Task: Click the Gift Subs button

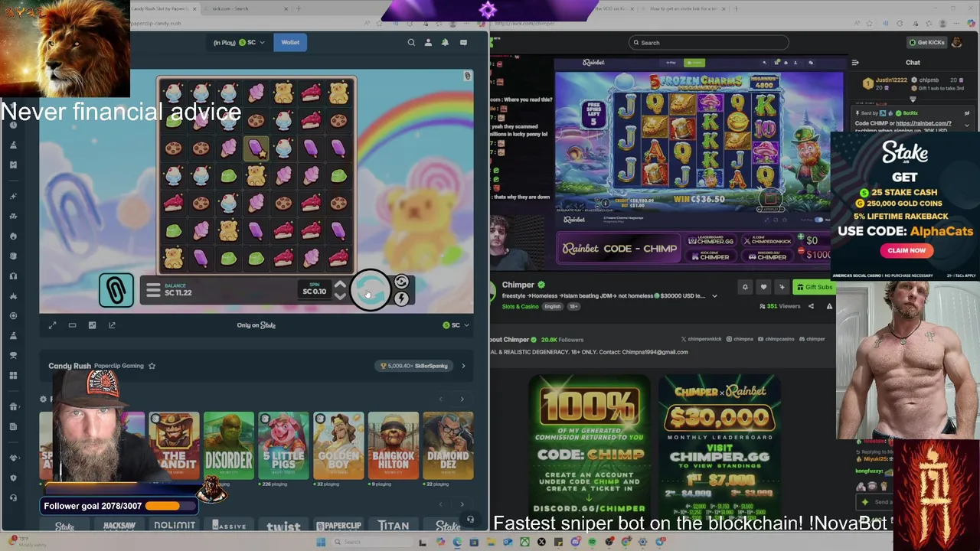Action: 814,287
